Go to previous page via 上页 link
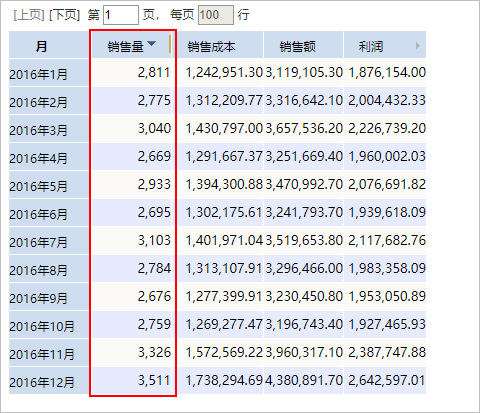The height and width of the screenshot is (413, 480). pos(29,15)
